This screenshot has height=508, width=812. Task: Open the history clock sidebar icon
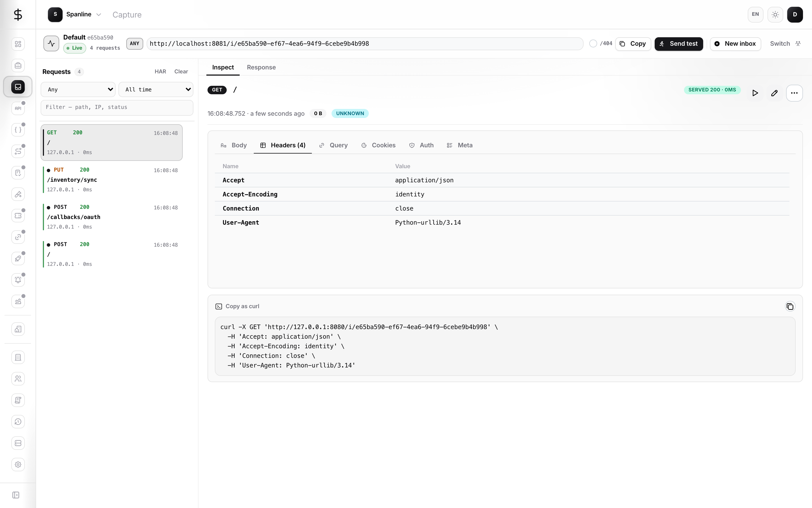pos(18,422)
